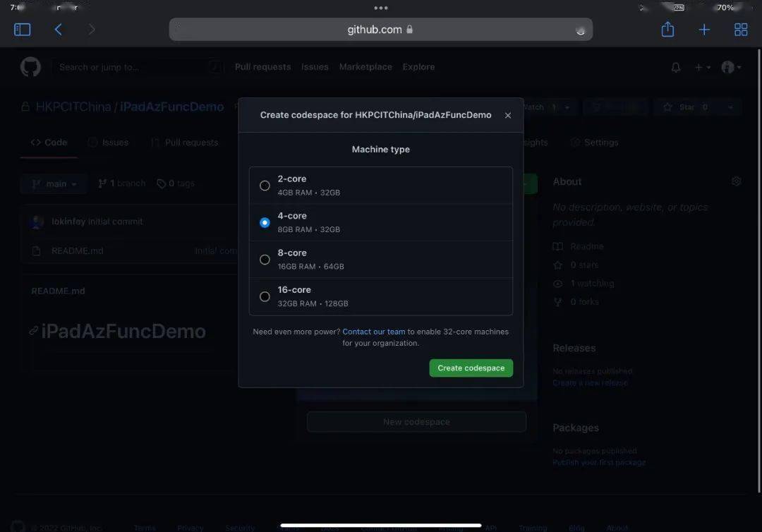Open the main branch dropdown

[x=53, y=183]
